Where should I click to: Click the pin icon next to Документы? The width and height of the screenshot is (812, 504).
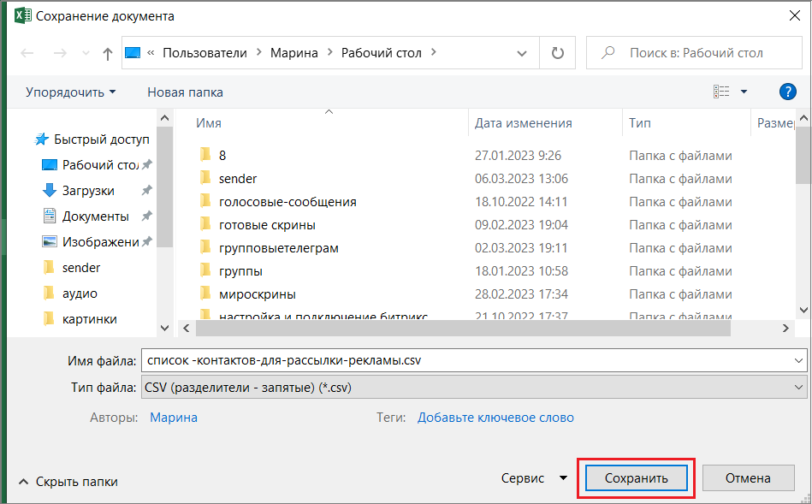point(147,216)
